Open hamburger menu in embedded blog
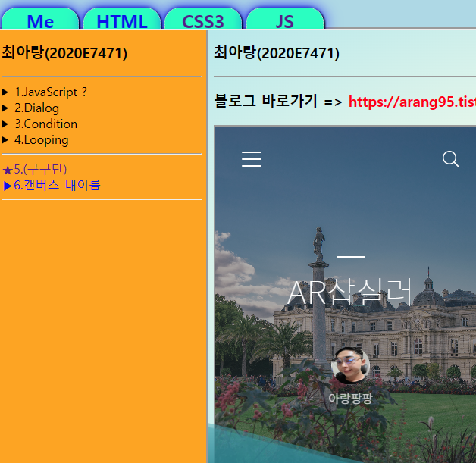 click(252, 159)
